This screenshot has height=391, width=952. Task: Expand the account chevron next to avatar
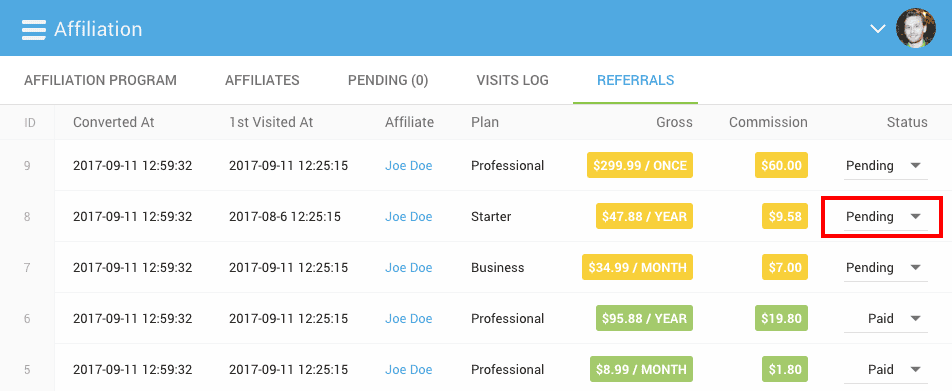878,29
